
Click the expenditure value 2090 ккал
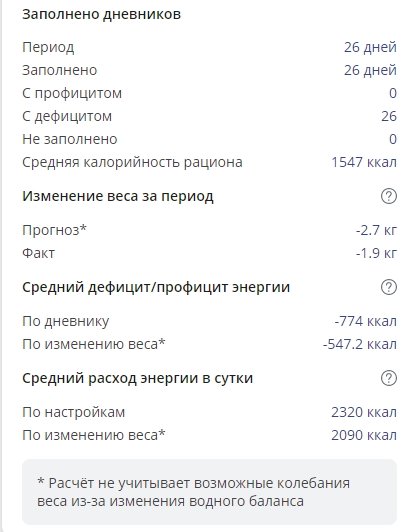(364, 435)
